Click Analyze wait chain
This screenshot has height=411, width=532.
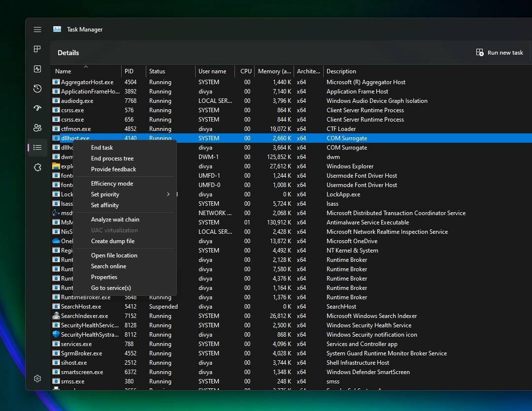point(115,219)
